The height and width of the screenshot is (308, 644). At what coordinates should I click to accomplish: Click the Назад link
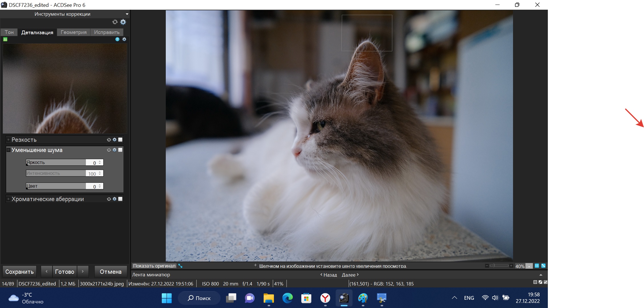(328, 275)
